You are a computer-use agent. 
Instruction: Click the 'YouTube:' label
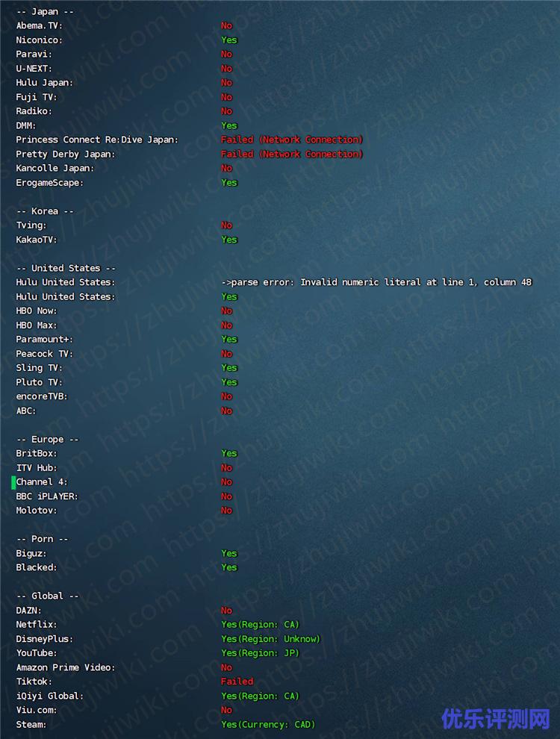point(37,653)
